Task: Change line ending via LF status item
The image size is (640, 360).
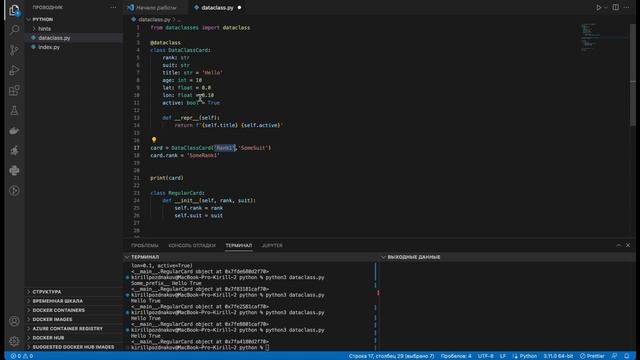Action: click(503, 356)
